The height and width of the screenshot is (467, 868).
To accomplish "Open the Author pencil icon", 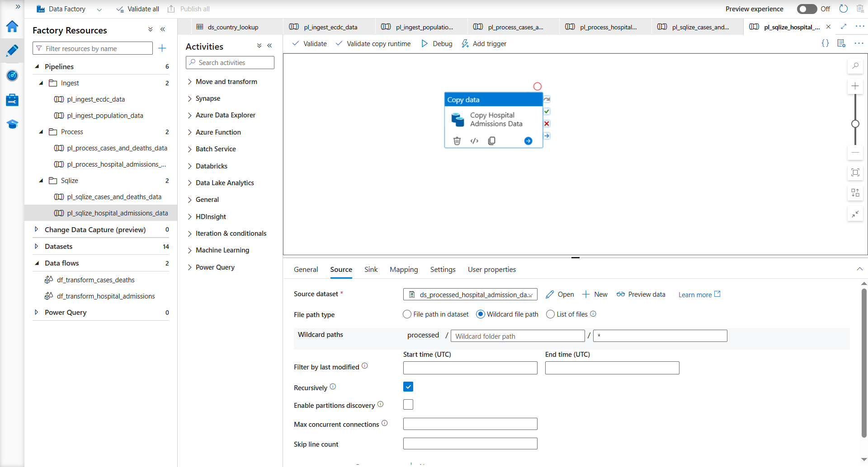I will pyautogui.click(x=12, y=51).
